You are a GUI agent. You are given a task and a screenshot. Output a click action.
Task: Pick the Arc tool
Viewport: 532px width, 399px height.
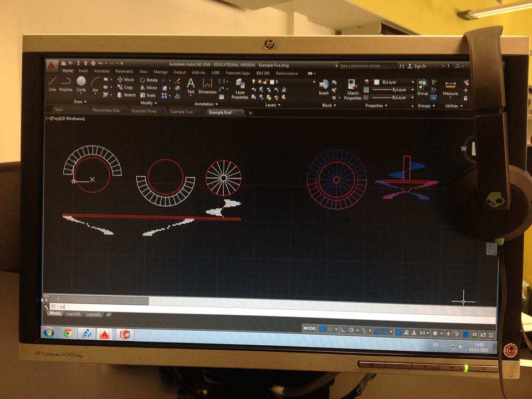[x=95, y=85]
